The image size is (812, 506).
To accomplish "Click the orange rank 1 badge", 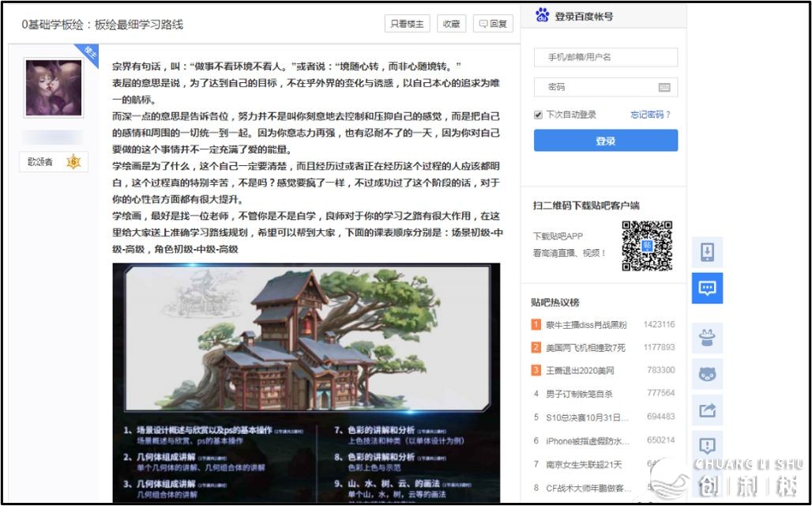I will [x=536, y=324].
